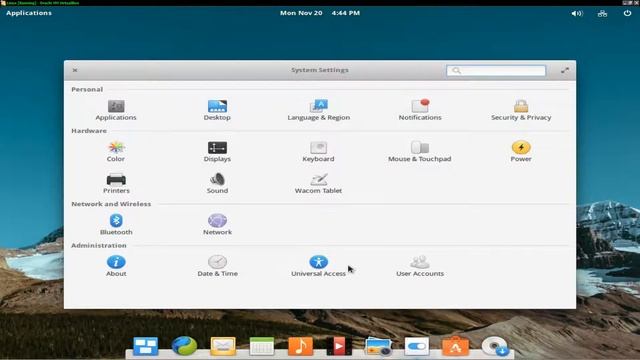This screenshot has width=640, height=360.
Task: Launch the Videos app from the dock
Action: click(x=339, y=346)
